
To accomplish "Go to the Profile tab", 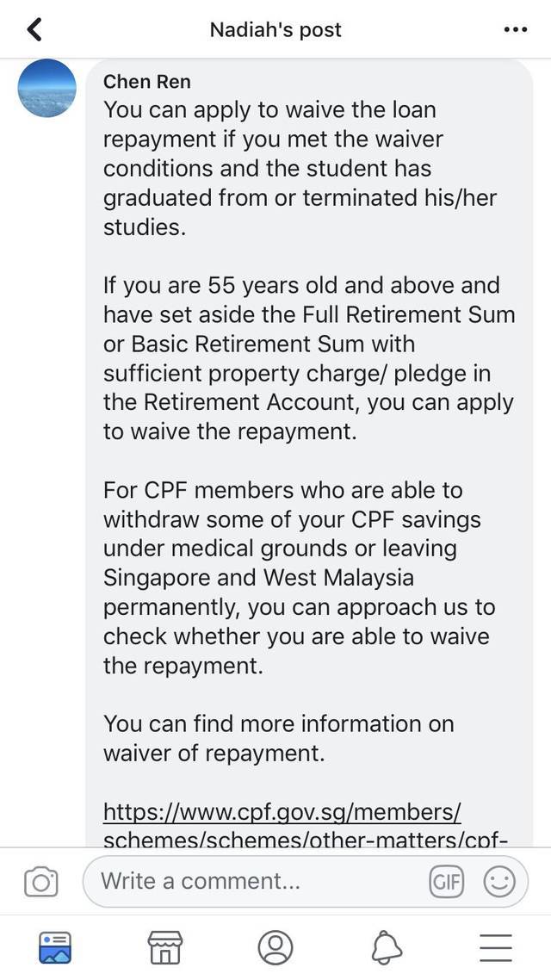I will coord(275,948).
